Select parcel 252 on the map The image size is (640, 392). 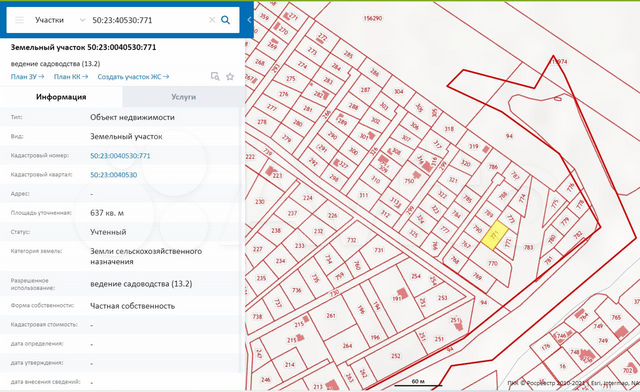point(396,356)
